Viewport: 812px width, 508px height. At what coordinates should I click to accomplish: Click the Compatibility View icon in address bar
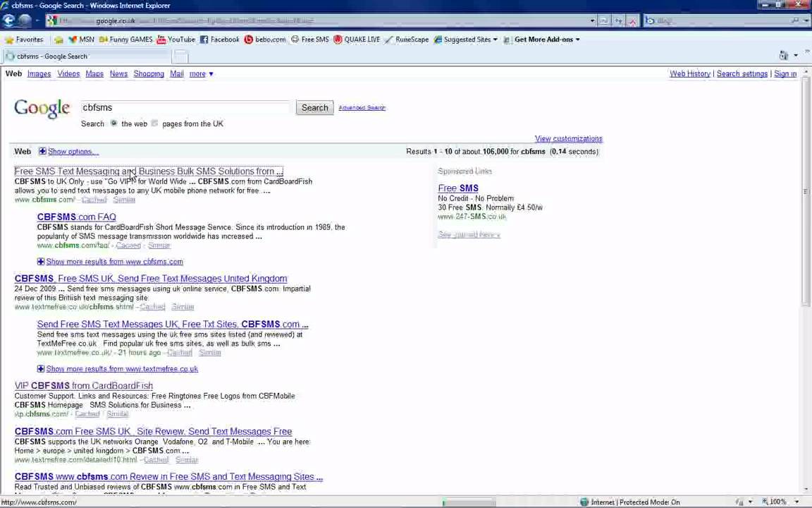tap(604, 20)
